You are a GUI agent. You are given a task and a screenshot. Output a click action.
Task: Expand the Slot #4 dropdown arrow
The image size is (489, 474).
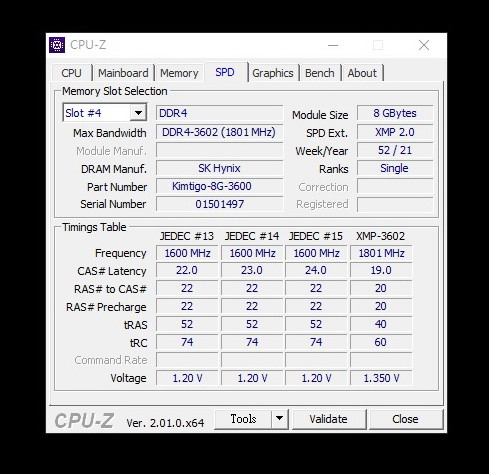pos(138,113)
